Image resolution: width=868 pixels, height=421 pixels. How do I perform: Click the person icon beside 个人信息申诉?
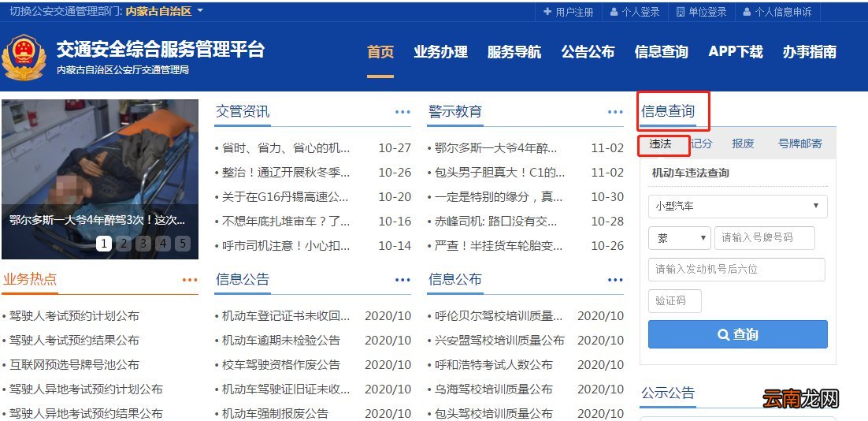pyautogui.click(x=747, y=12)
